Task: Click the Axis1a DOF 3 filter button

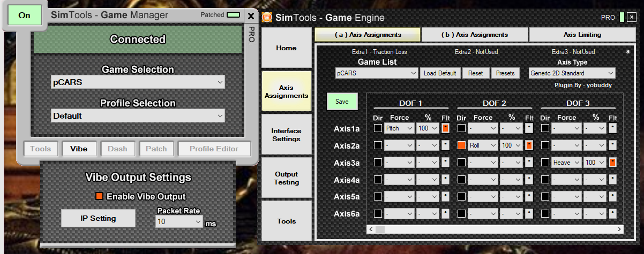Action: pyautogui.click(x=612, y=128)
